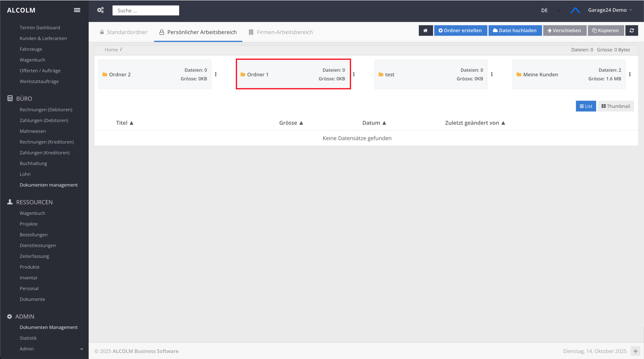This screenshot has width=644, height=359.
Task: Click into the Suche search field
Action: (x=146, y=10)
